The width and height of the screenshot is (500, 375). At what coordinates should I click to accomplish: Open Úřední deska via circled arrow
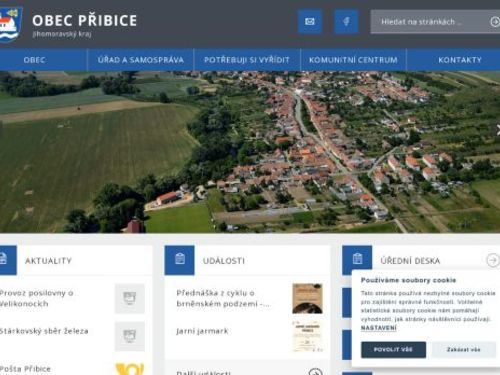(493, 260)
